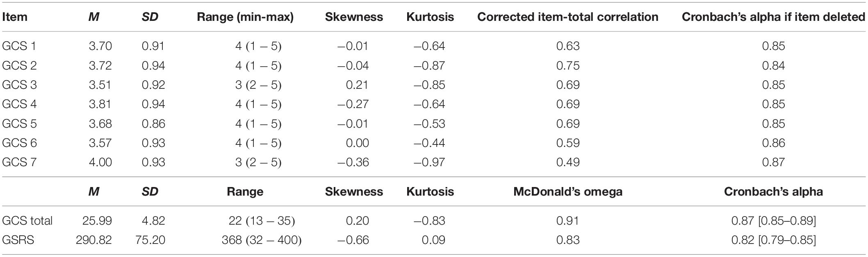Select the GCS total row label

[x=27, y=221]
